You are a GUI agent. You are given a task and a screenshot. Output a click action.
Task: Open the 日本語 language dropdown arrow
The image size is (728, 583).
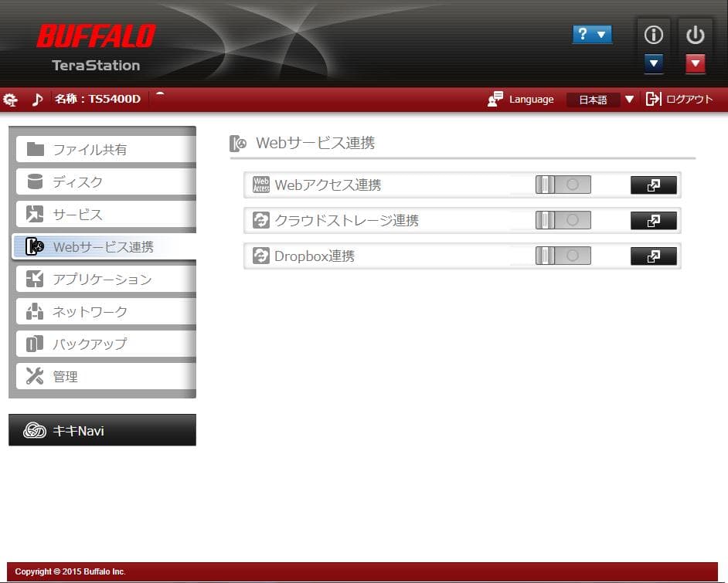pyautogui.click(x=629, y=99)
